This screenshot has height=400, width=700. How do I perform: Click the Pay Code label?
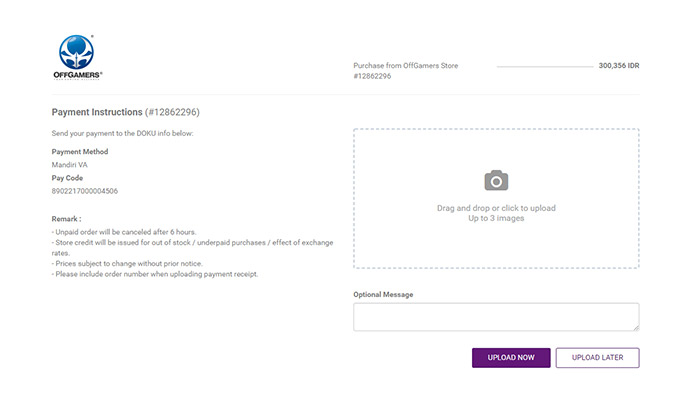click(x=67, y=178)
